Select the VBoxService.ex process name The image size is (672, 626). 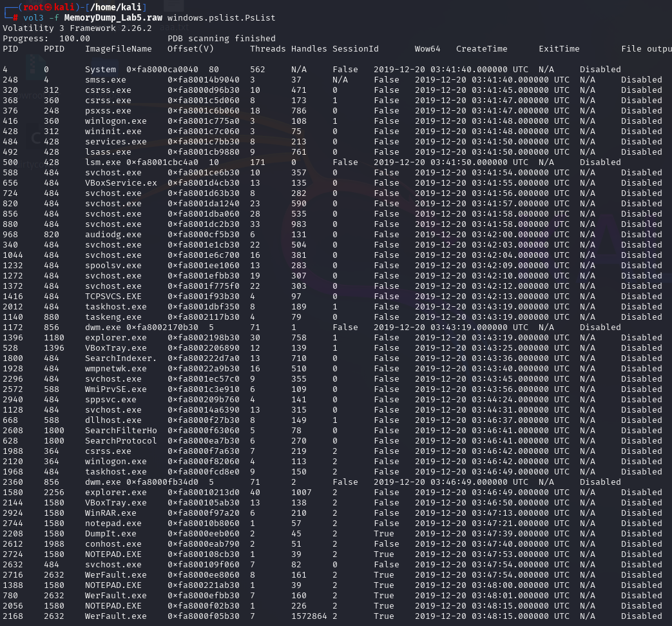(x=121, y=183)
